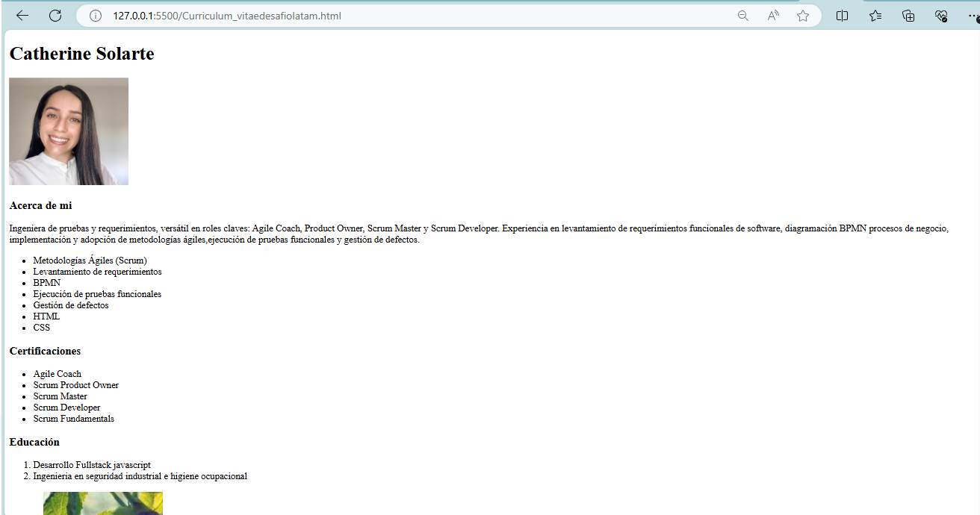
Task: Click the Educación section heading
Action: click(34, 442)
